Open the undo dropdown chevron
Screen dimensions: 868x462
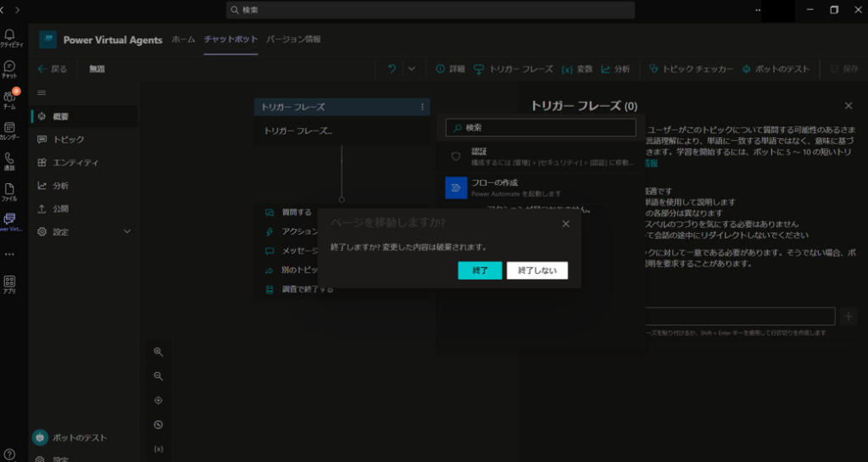pos(411,70)
